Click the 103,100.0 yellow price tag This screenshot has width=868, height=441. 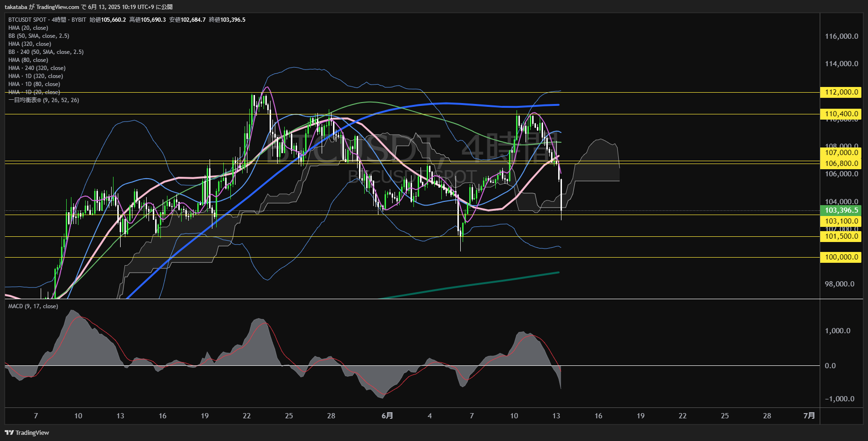coord(841,221)
